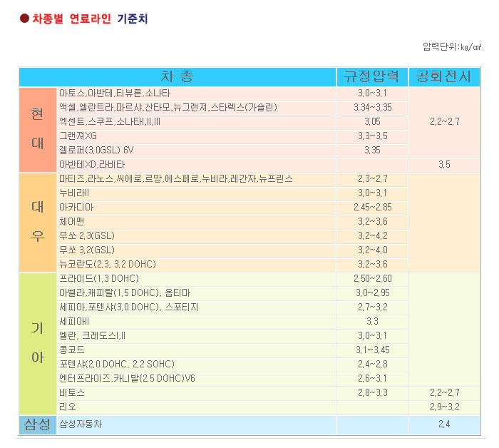Click 세피아II pressure value '3.3'
This screenshot has height=448, width=499.
(372, 322)
